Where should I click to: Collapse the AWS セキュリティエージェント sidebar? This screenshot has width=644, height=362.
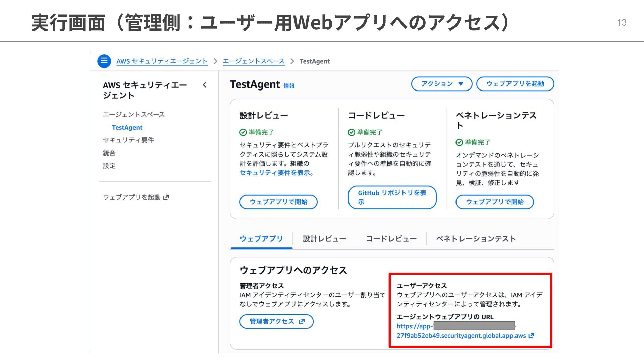click(205, 85)
